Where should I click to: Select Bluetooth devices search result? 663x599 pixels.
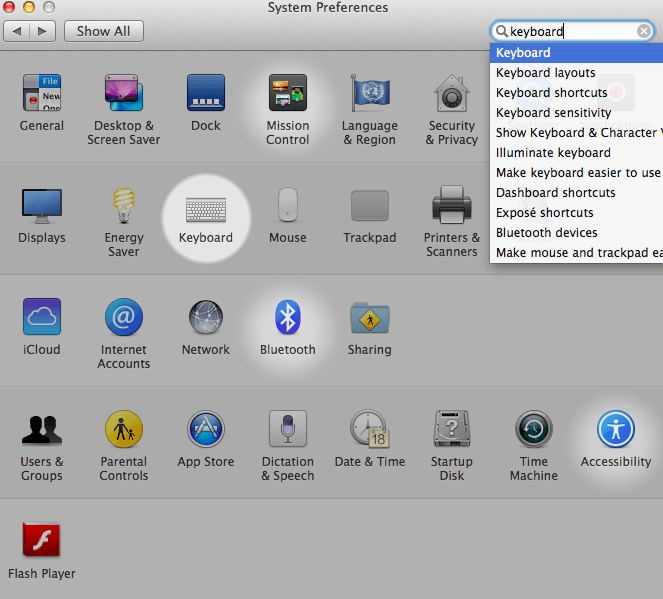point(576,232)
